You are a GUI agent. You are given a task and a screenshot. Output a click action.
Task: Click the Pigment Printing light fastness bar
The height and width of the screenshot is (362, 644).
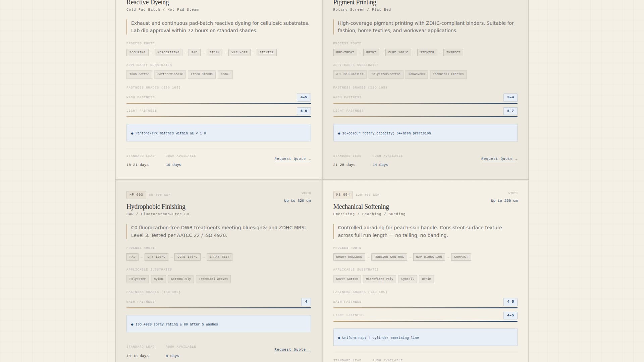click(425, 117)
